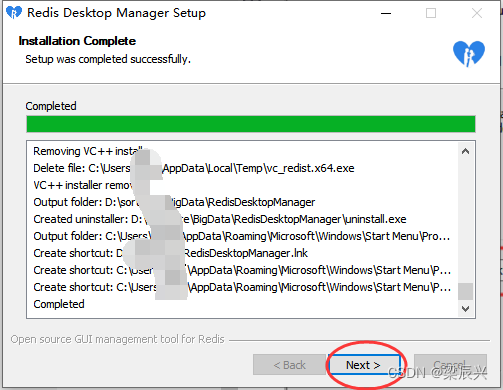Viewport: 503px width, 390px height.
Task: Continue with the Next > button
Action: click(364, 365)
